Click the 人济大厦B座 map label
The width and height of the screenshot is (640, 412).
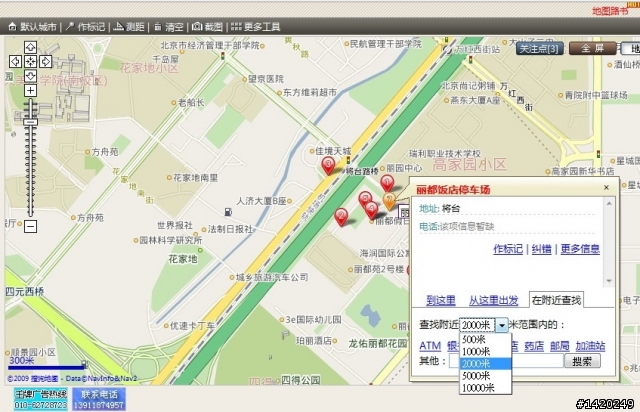click(x=261, y=201)
